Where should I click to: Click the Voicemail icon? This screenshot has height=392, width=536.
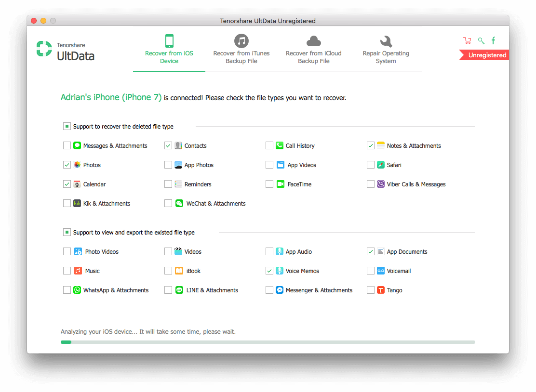(x=380, y=271)
